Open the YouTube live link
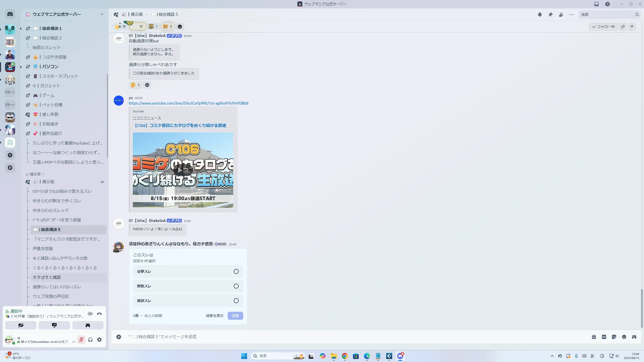 (x=188, y=103)
